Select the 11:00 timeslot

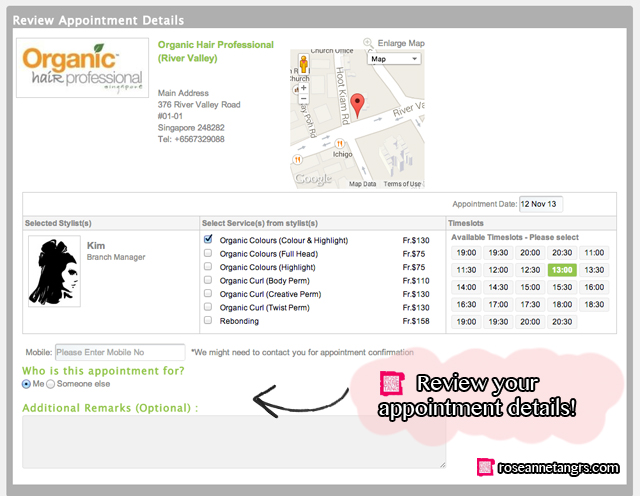(x=594, y=253)
